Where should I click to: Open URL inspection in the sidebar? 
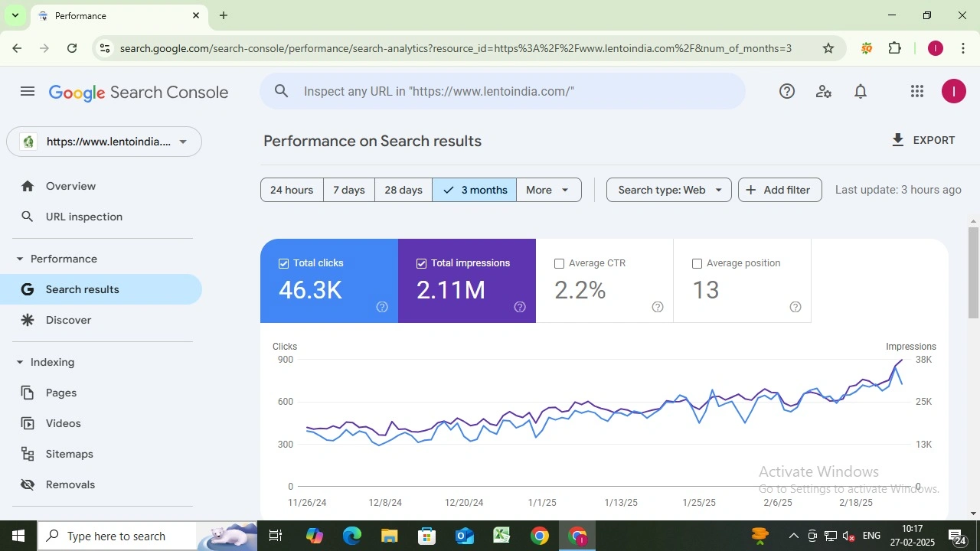pos(101,217)
